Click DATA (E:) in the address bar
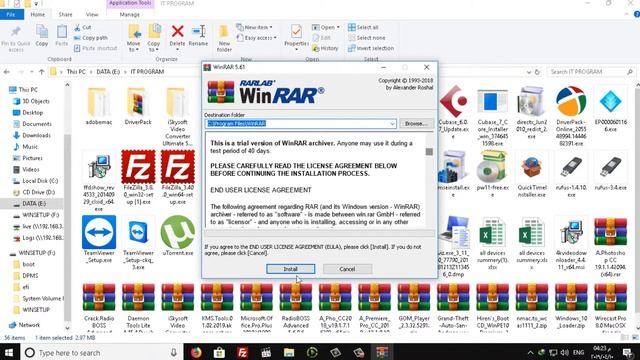 click(x=108, y=72)
